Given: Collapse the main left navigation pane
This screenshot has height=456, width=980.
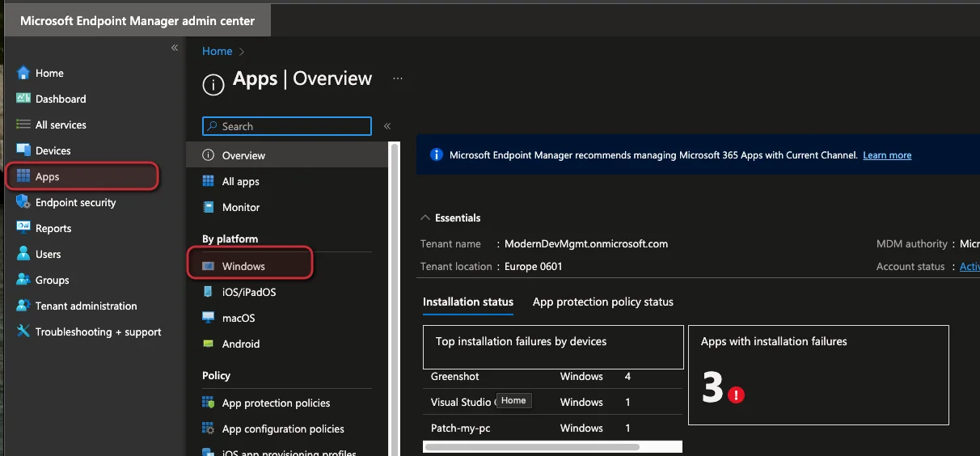Looking at the screenshot, I should (175, 49).
